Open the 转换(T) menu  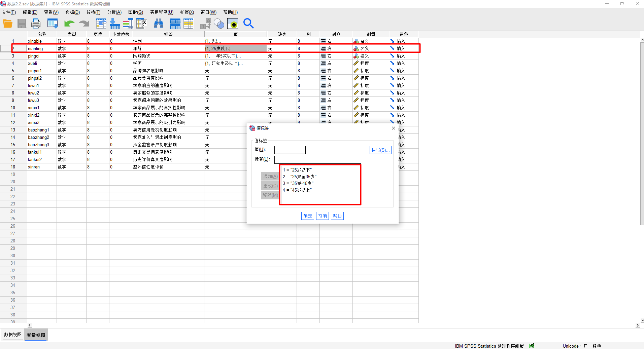pyautogui.click(x=93, y=12)
